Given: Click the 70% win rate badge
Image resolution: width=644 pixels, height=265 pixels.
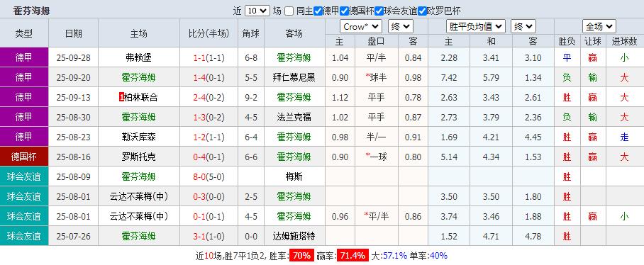Looking at the screenshot, I should click(x=301, y=256).
